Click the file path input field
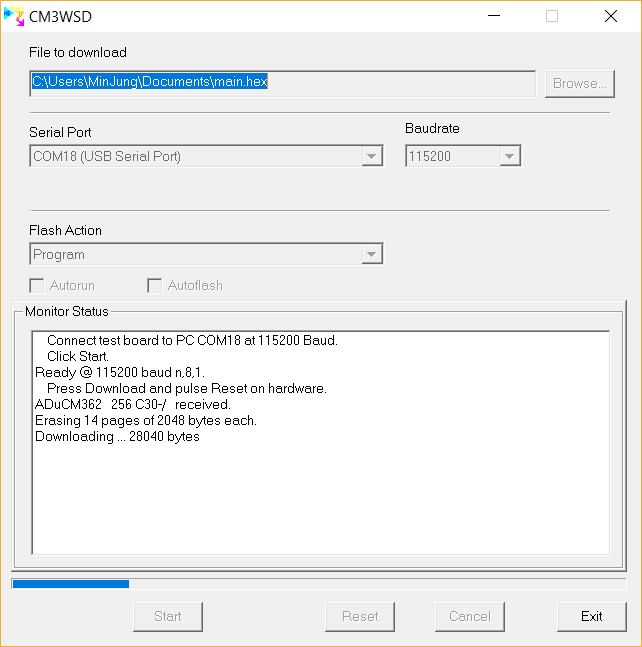This screenshot has width=642, height=647. tap(283, 83)
